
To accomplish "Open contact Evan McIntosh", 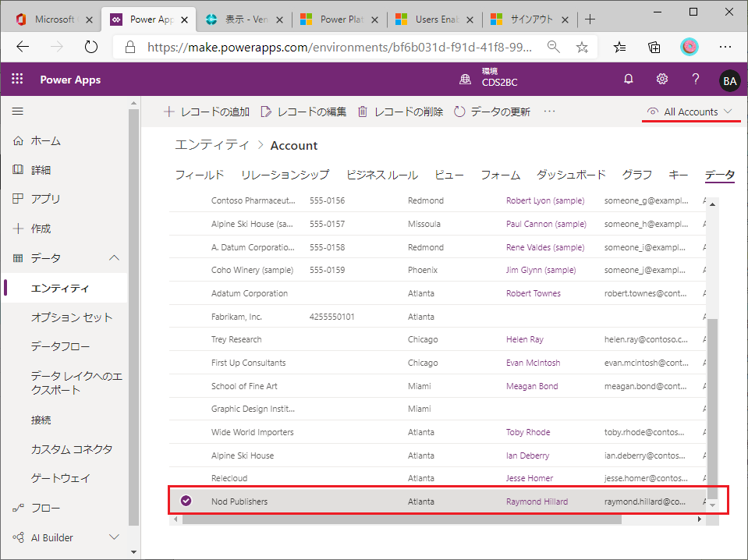I will tap(534, 363).
